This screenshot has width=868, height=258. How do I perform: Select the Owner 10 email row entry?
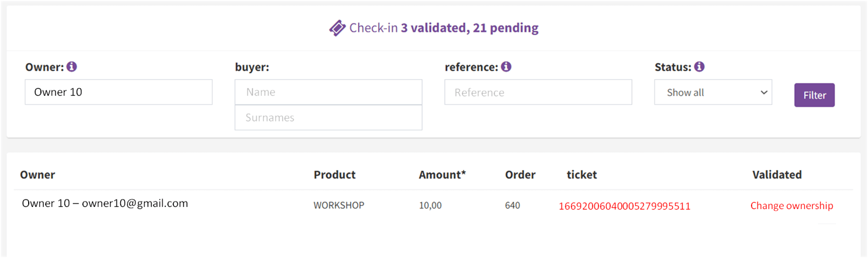point(105,203)
